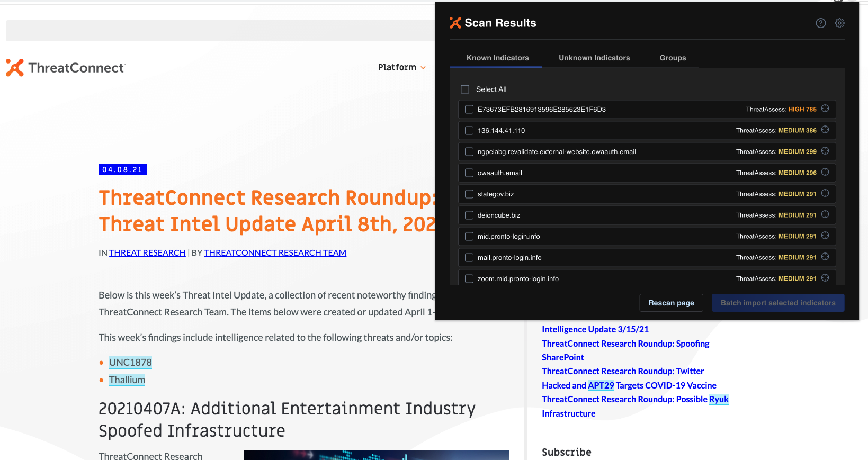Click the highlighted APT29 link
Image resolution: width=868 pixels, height=460 pixels.
click(601, 385)
